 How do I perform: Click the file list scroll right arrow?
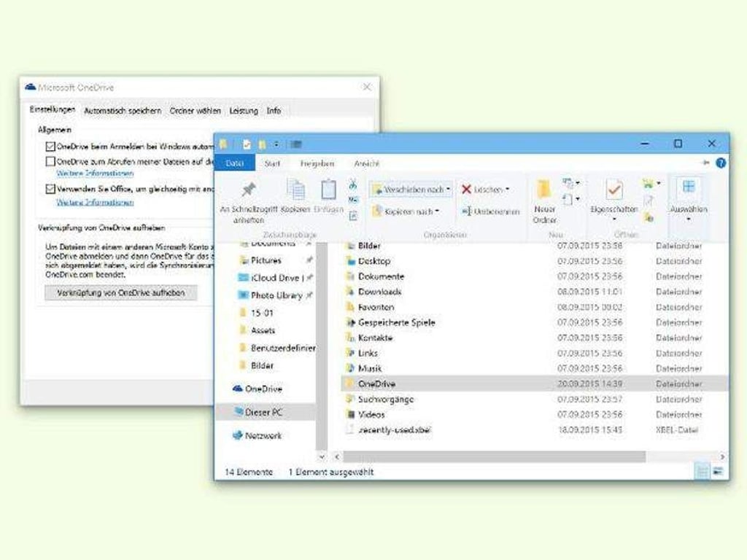723,456
